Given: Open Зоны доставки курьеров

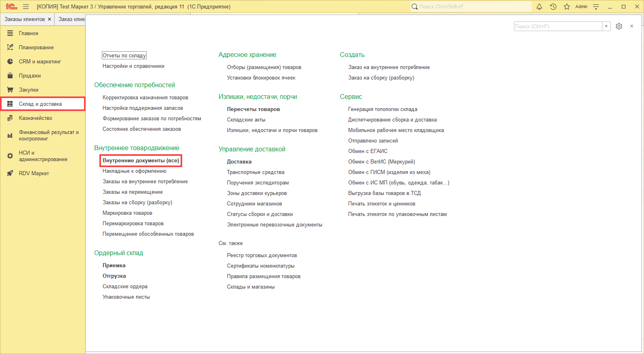Looking at the screenshot, I should coord(257,193).
